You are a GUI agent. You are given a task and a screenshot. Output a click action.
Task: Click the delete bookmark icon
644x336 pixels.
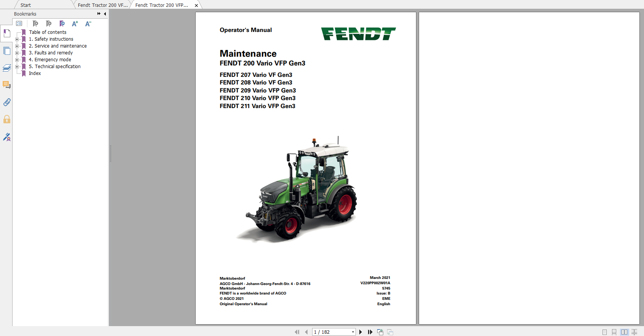coord(35,24)
